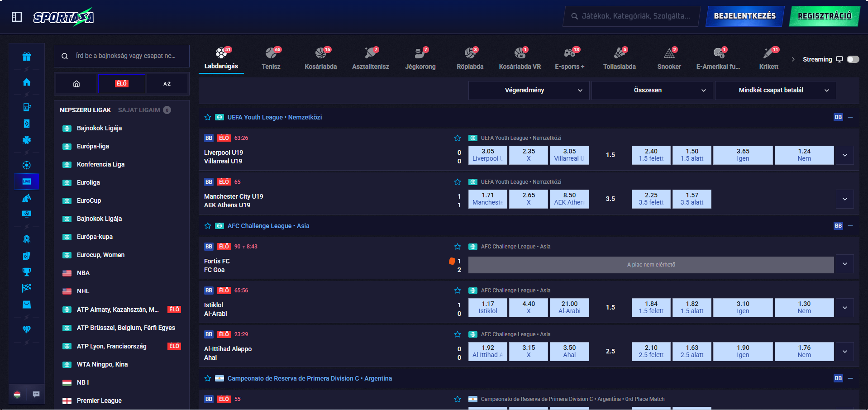Click the league or team search field
The image size is (868, 410).
click(122, 56)
